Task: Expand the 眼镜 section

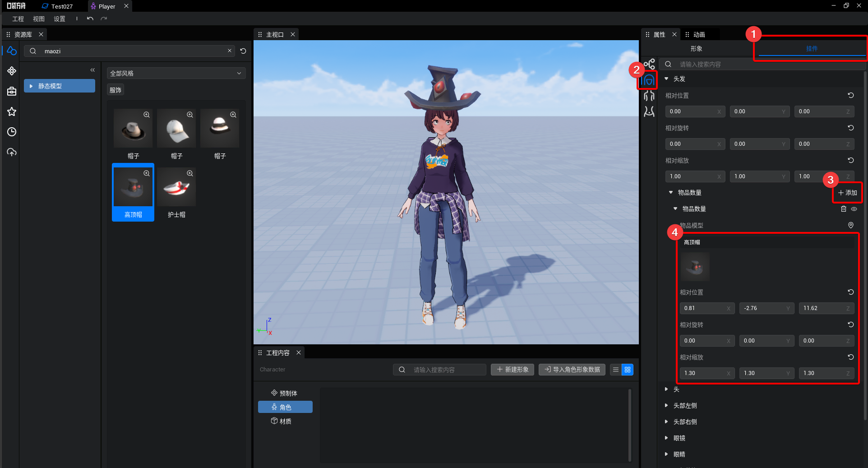Action: tap(666, 438)
